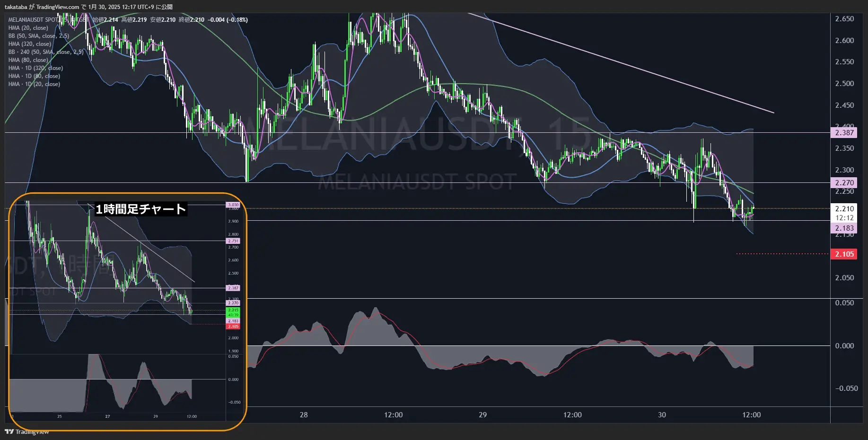Click the 2.600 price scale value
The height and width of the screenshot is (440, 868).
click(844, 41)
